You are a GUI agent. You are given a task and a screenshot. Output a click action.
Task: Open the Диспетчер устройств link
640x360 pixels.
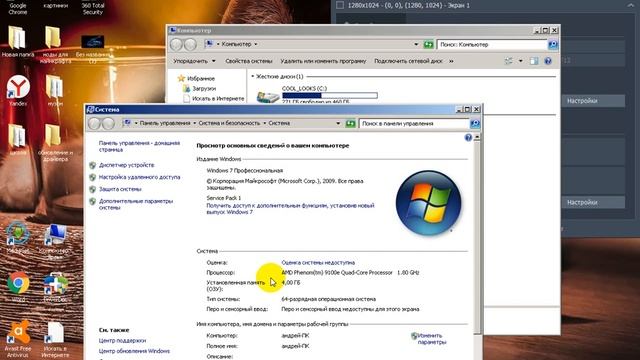pyautogui.click(x=127, y=165)
